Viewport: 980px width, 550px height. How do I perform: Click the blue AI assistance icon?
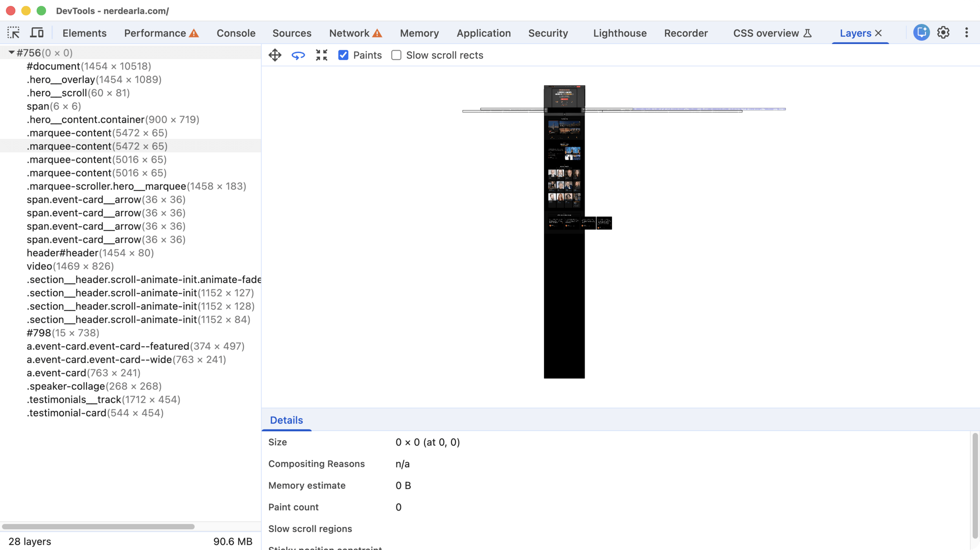coord(921,33)
